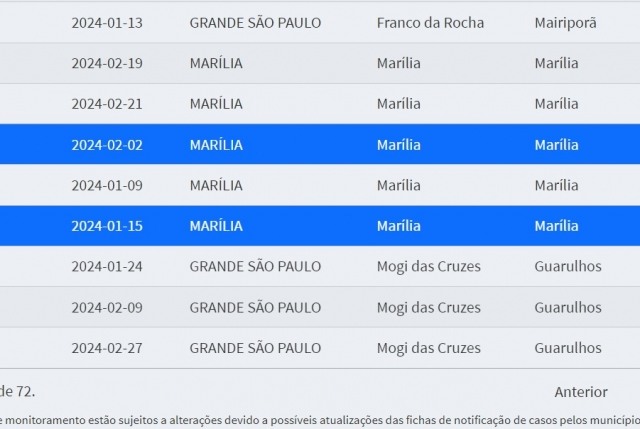This screenshot has height=429, width=640.
Task: Click the 'de 72.' record count text
Action: 17,391
